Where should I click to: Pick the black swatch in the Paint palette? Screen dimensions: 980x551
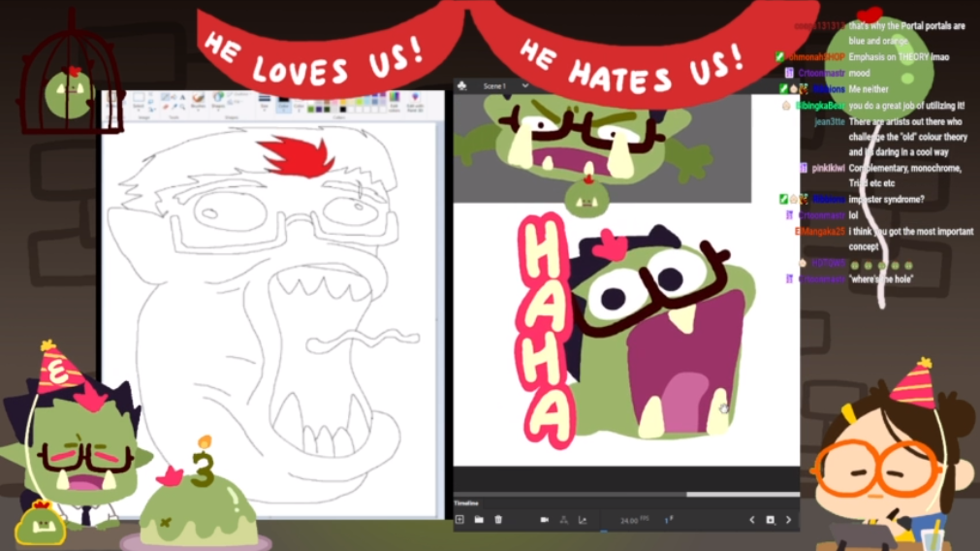pyautogui.click(x=342, y=110)
